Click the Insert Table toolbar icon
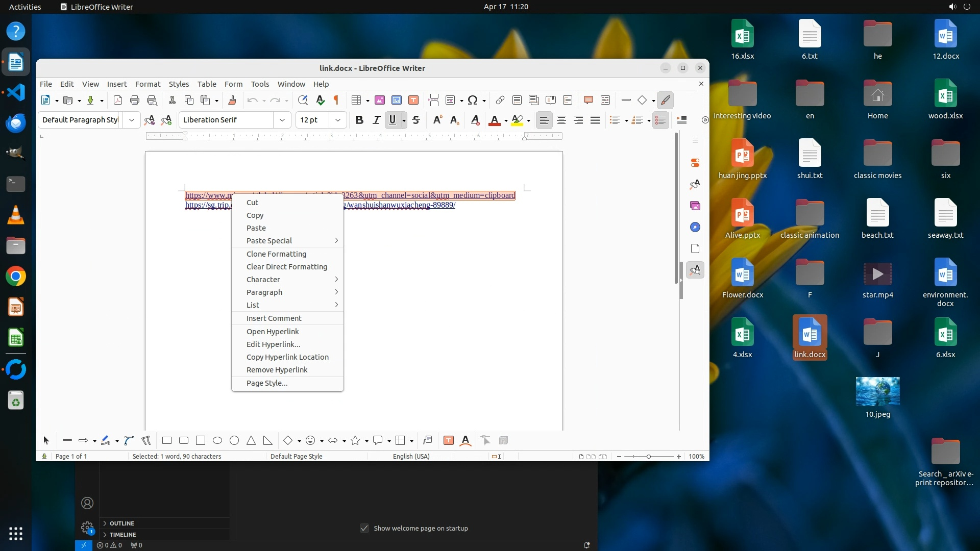980x551 pixels. point(356,100)
